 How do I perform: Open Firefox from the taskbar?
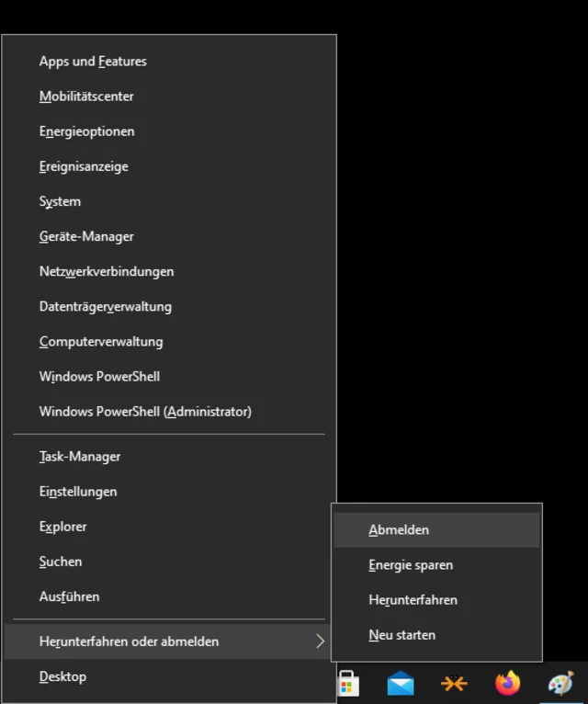[x=507, y=684]
